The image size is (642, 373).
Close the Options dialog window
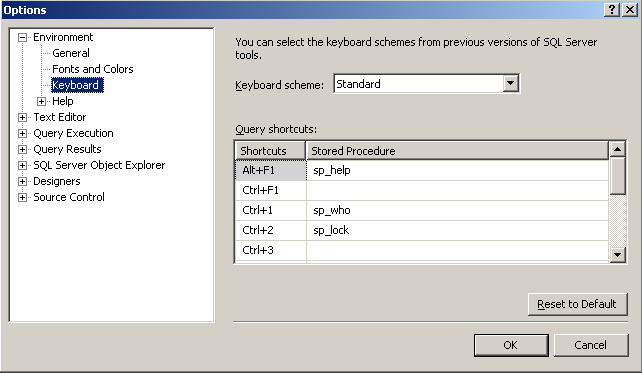(x=629, y=10)
